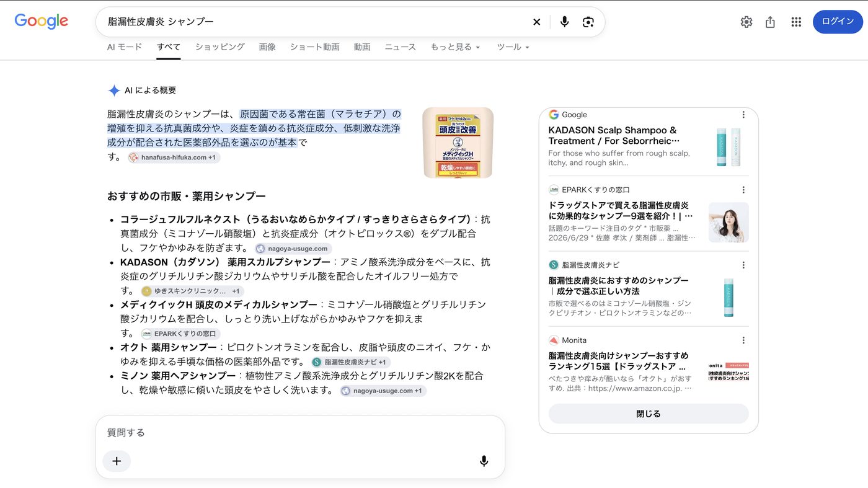This screenshot has width=868, height=488.
Task: Open the ゆきスキンクリニック source chip
Action: click(x=192, y=291)
